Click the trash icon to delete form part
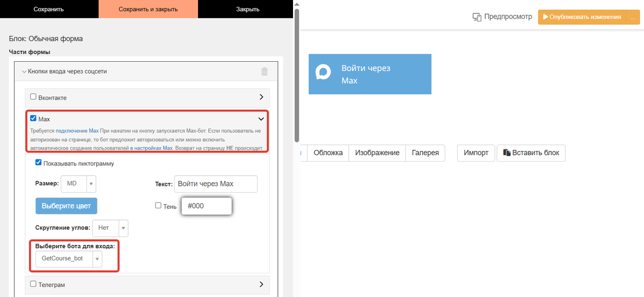Viewport: 644px width, 297px height. click(x=264, y=71)
